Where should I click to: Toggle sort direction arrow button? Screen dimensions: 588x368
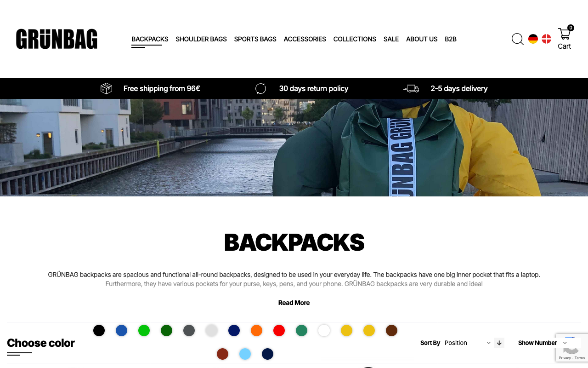click(x=499, y=343)
